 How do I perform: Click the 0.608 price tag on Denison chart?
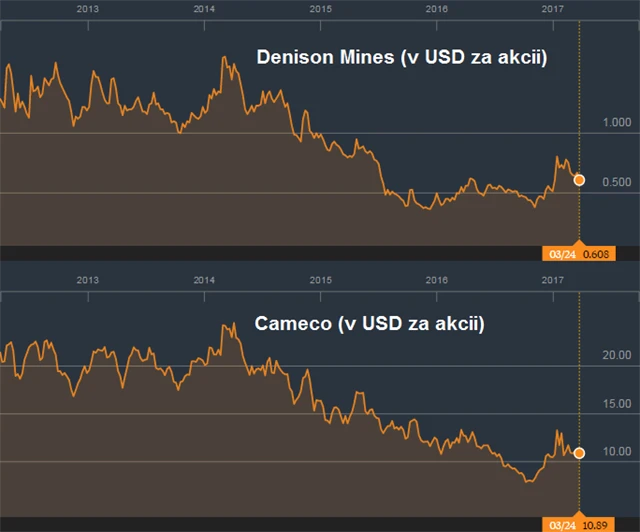[597, 254]
